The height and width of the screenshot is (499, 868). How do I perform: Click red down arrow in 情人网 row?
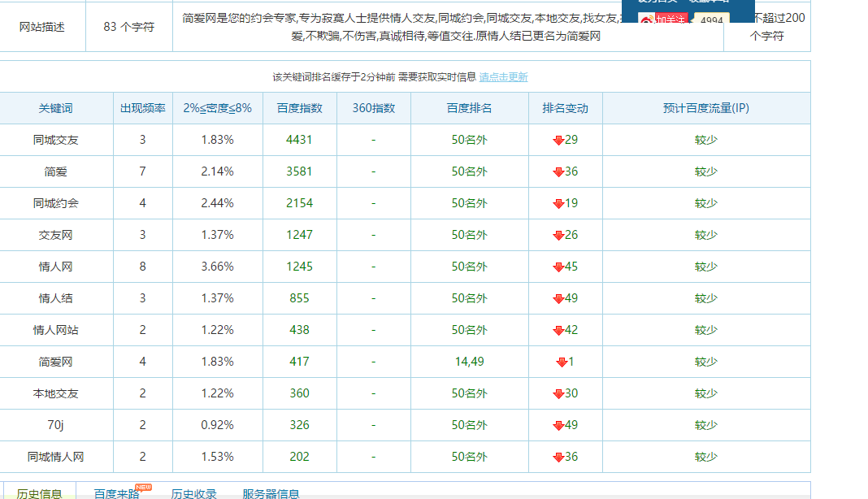(x=558, y=267)
